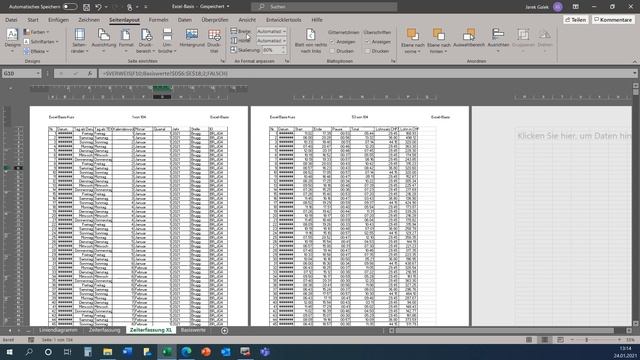Expand the formula bar arrow
The image size is (640, 360).
(635, 73)
